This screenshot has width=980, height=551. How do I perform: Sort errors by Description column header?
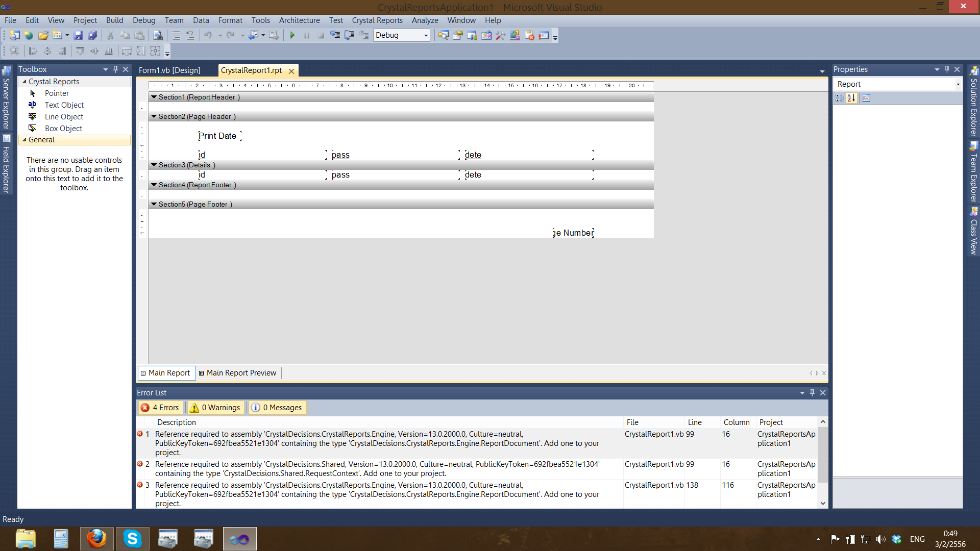pyautogui.click(x=388, y=422)
